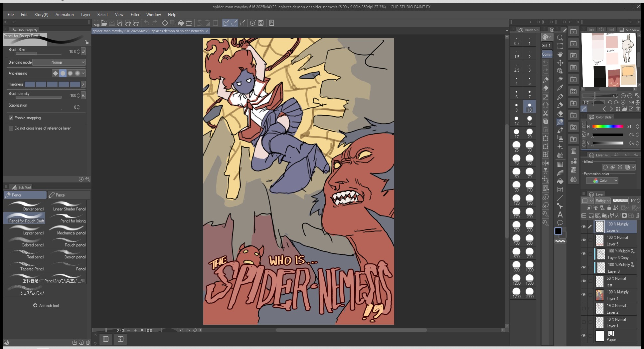Close the spider-man canvas tab
The height and width of the screenshot is (349, 644).
pyautogui.click(x=207, y=31)
